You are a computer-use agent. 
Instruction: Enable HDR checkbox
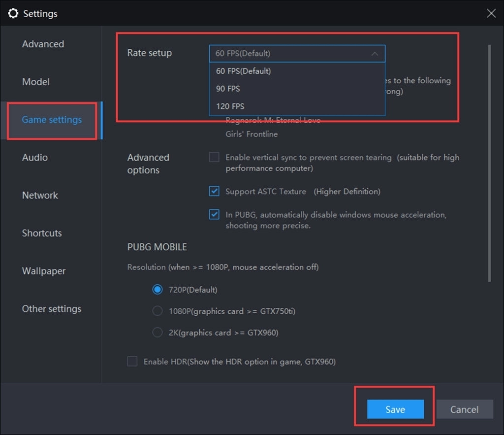pos(132,361)
